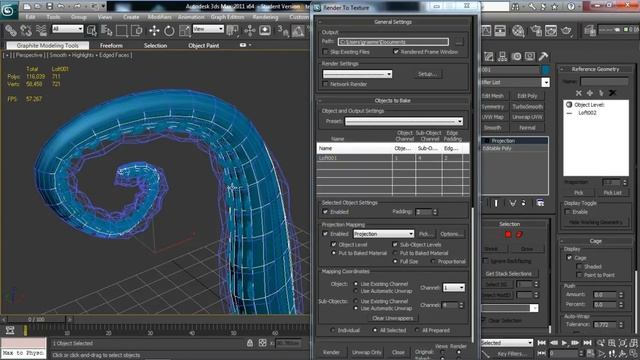Open the Graph Editors menu
This screenshot has width=640, height=360.
pyautogui.click(x=227, y=17)
